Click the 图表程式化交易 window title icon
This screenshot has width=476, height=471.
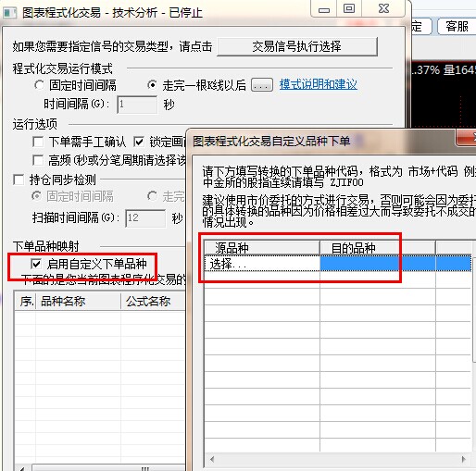point(10,13)
